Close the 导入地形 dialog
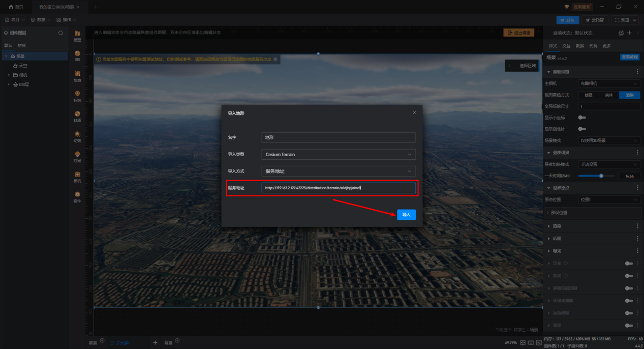Image resolution: width=644 pixels, height=349 pixels. [x=414, y=112]
